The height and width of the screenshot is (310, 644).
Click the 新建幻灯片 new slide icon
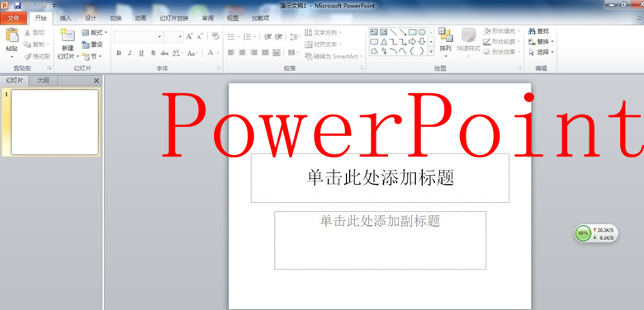pyautogui.click(x=68, y=35)
